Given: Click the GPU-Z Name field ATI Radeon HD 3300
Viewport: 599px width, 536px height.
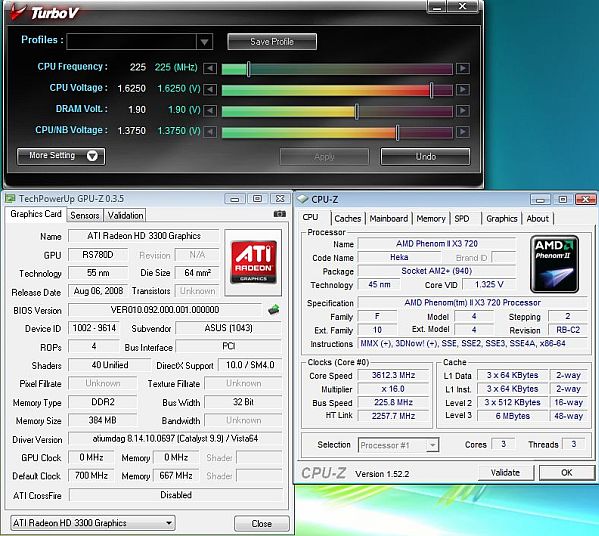Looking at the screenshot, I should [x=144, y=236].
